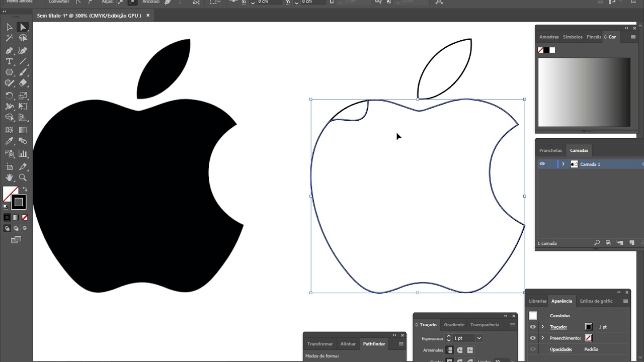This screenshot has width=644, height=362.
Task: Change screen mode at toolbar bottom
Action: (x=16, y=240)
